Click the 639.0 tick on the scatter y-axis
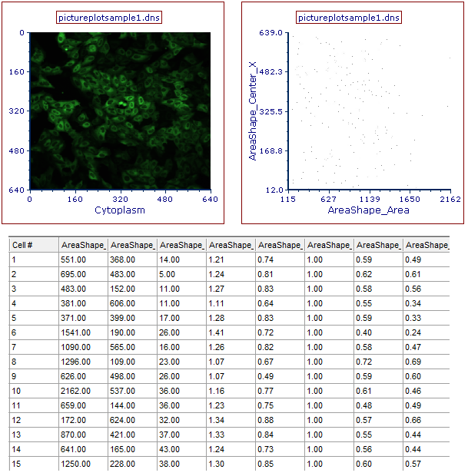468x476 pixels. (273, 33)
